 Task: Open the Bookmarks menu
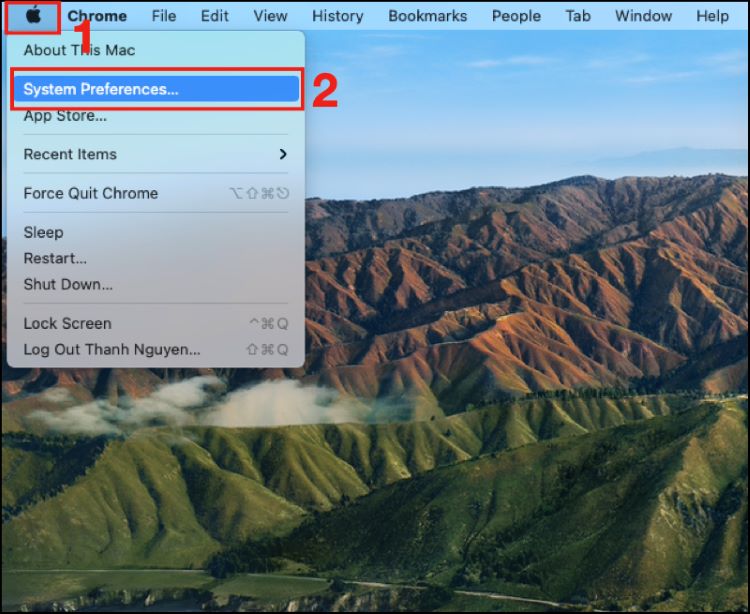pos(427,16)
